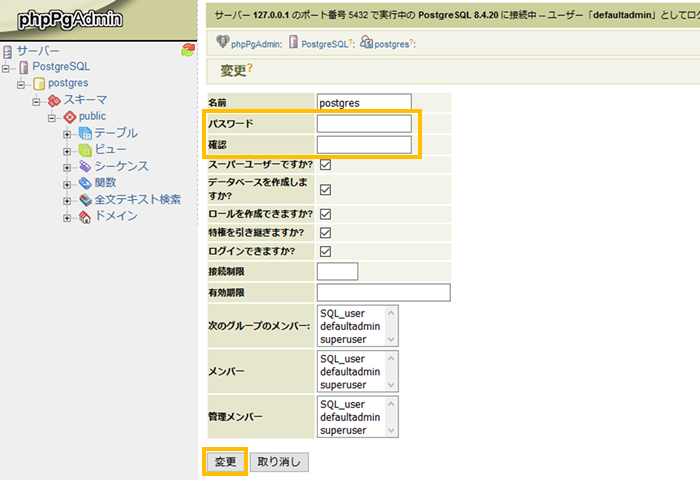
Task: Click the postgres database cylinder icon
Action: click(x=39, y=83)
